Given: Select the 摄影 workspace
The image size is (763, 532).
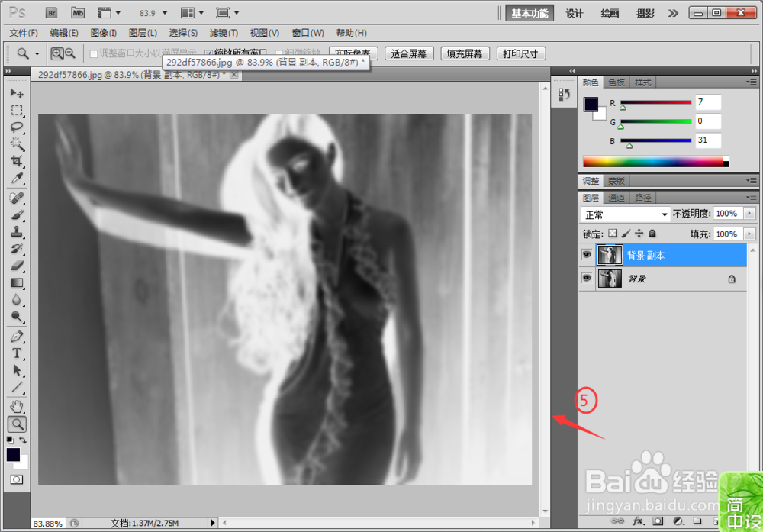Looking at the screenshot, I should (x=645, y=13).
